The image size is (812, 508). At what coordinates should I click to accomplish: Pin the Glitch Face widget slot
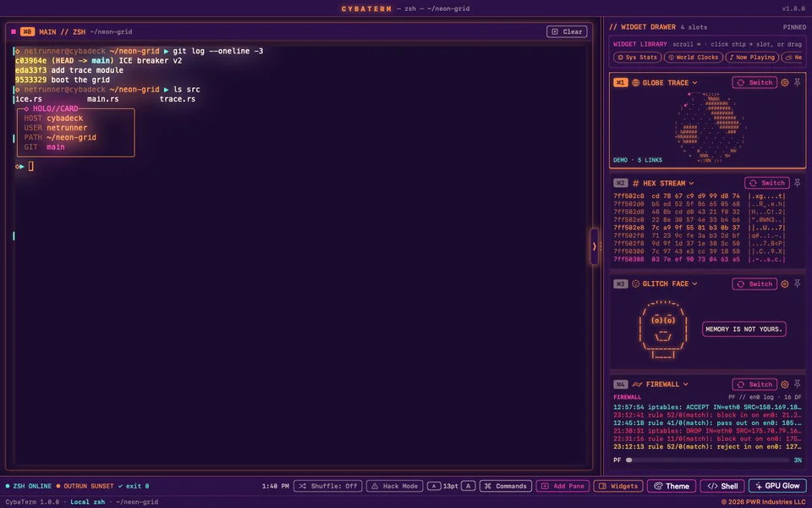pos(797,284)
